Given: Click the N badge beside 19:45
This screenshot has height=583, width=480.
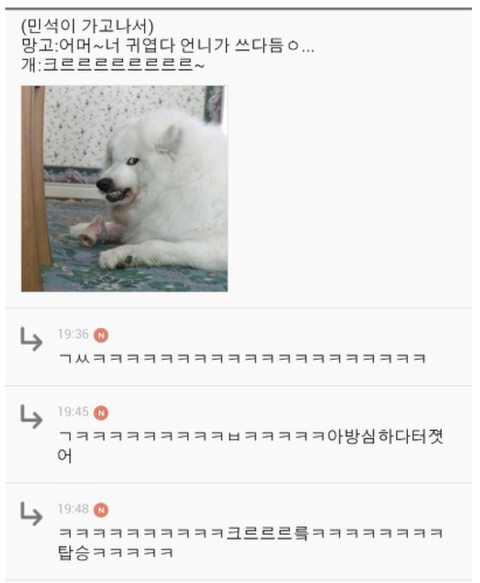Looking at the screenshot, I should (101, 413).
